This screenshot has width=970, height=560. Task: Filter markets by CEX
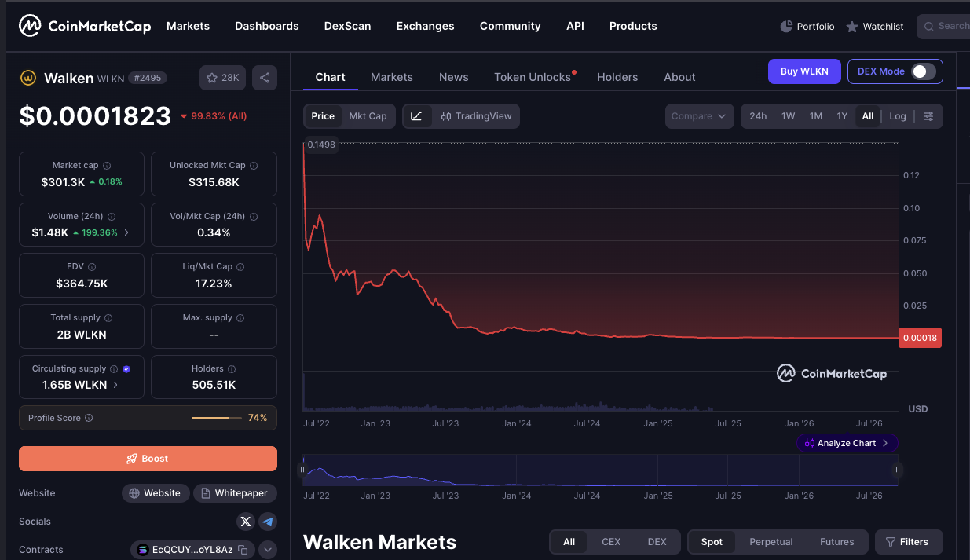click(x=611, y=542)
